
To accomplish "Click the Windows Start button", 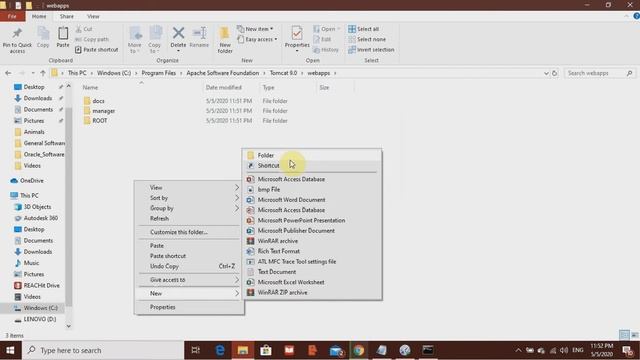I will [10, 350].
